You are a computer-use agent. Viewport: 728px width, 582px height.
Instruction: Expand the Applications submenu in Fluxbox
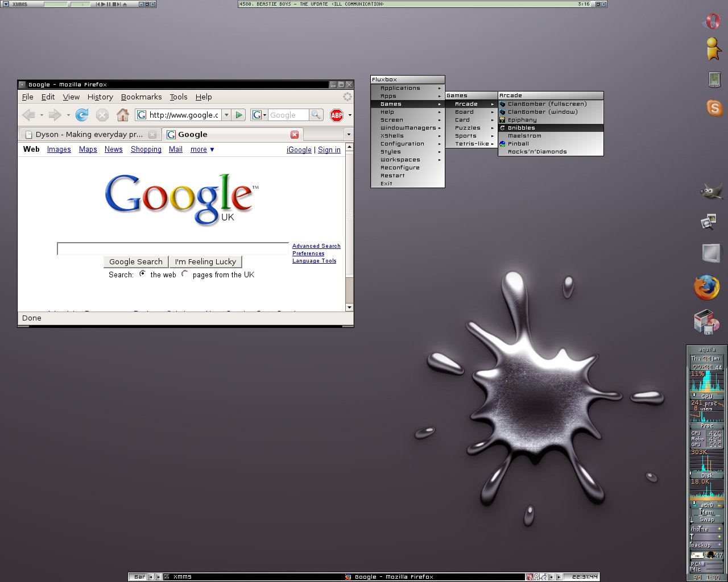pos(408,88)
